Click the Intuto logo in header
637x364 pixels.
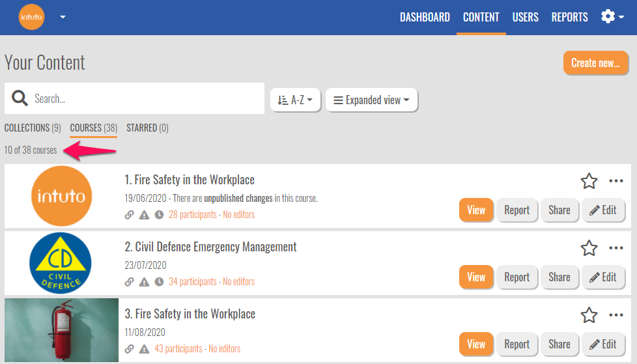(x=31, y=17)
